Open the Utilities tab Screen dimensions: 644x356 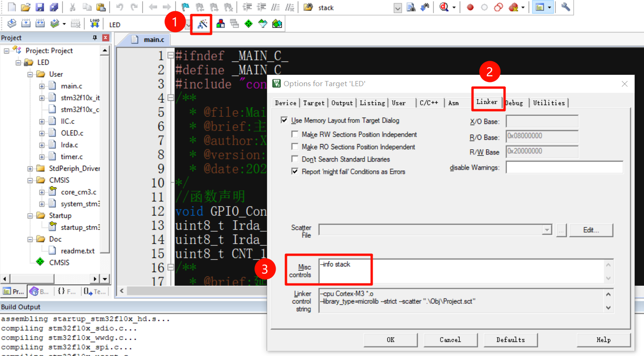(x=549, y=103)
